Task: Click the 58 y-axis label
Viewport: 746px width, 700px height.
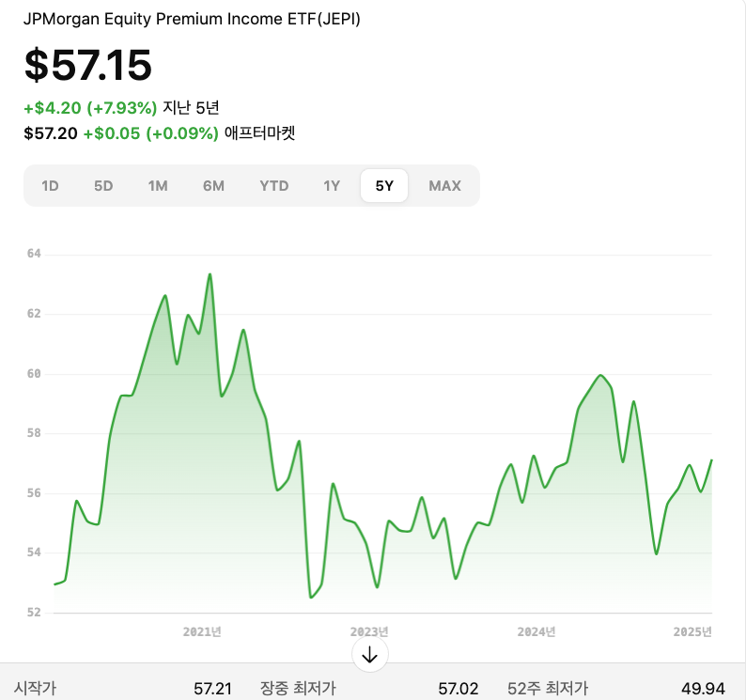Action: pos(34,433)
